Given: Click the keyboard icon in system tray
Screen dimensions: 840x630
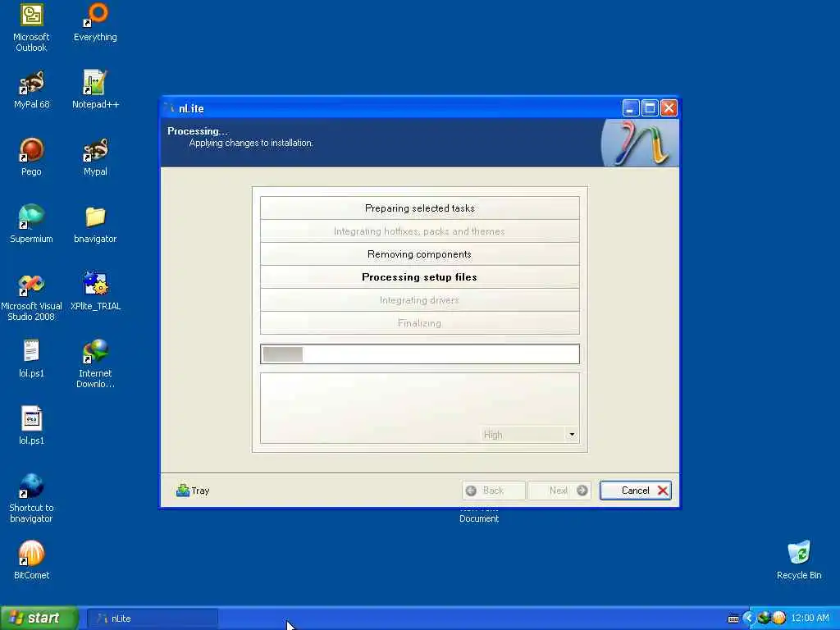Looking at the screenshot, I should coord(733,619).
